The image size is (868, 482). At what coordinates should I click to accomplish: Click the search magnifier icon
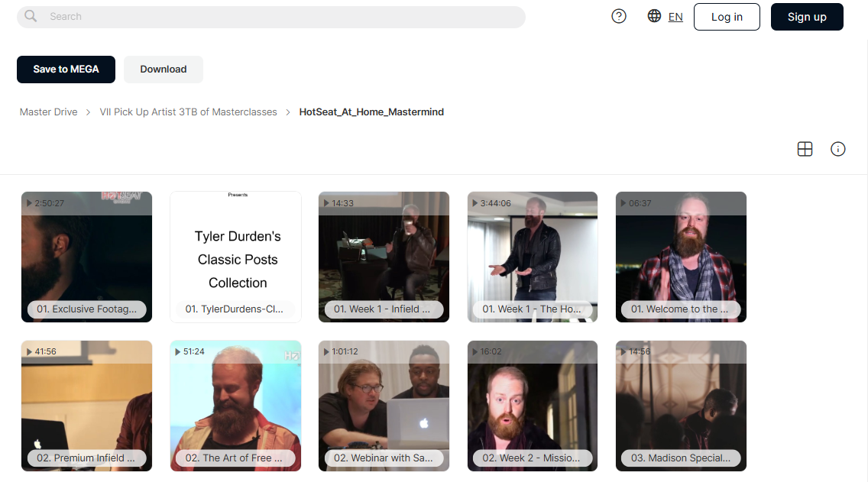tap(31, 16)
